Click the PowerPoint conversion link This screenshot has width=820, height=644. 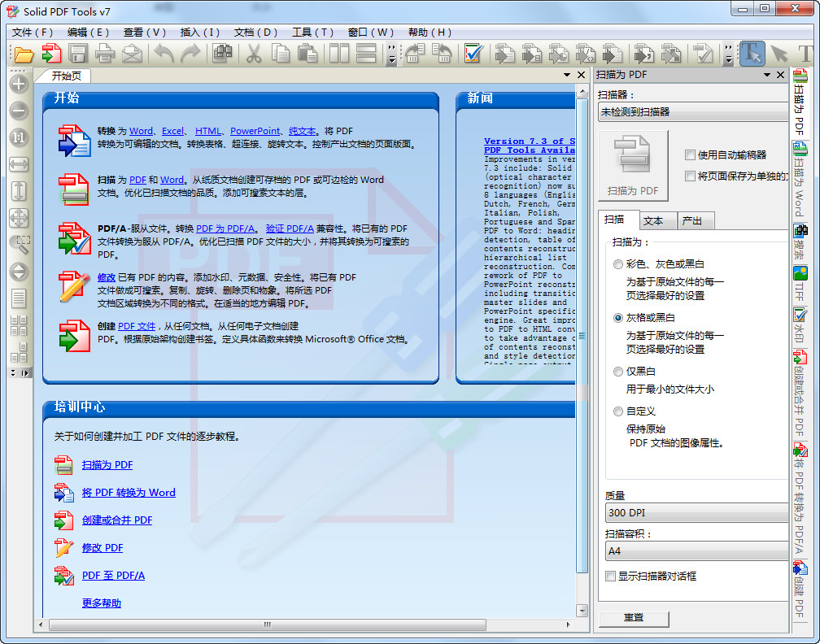tap(255, 131)
